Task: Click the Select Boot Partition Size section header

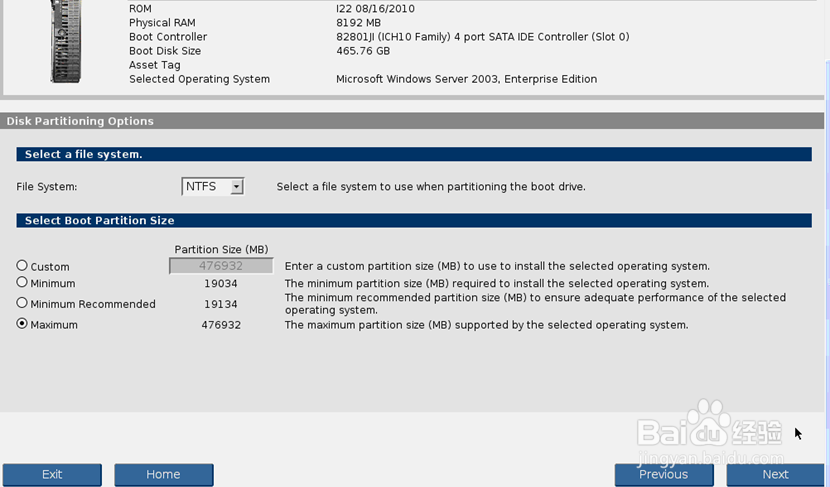Action: 414,221
